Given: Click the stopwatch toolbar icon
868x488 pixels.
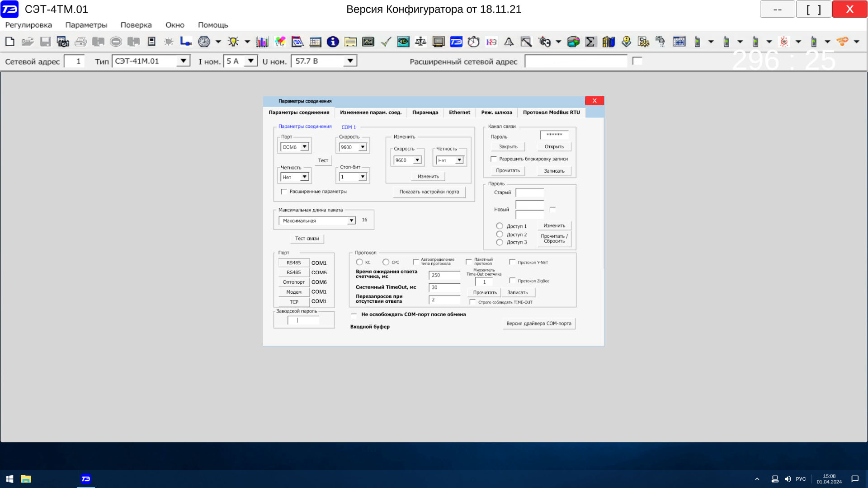Looking at the screenshot, I should (473, 42).
